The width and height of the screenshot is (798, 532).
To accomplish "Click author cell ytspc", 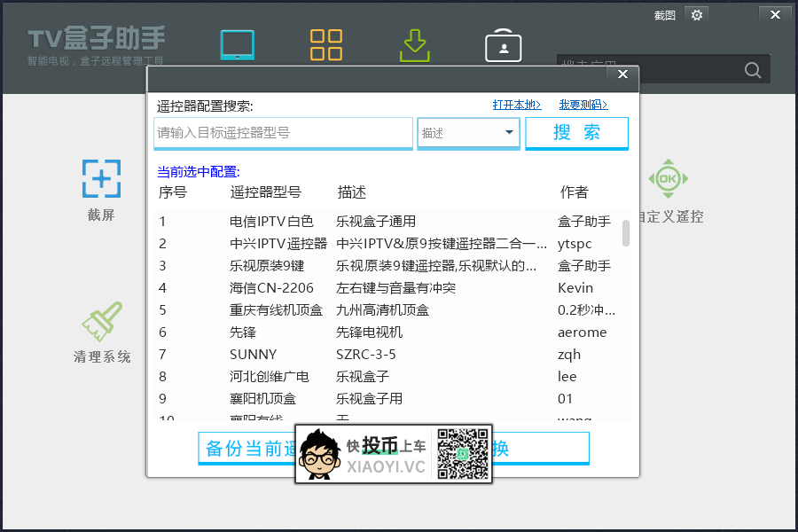I will (575, 244).
